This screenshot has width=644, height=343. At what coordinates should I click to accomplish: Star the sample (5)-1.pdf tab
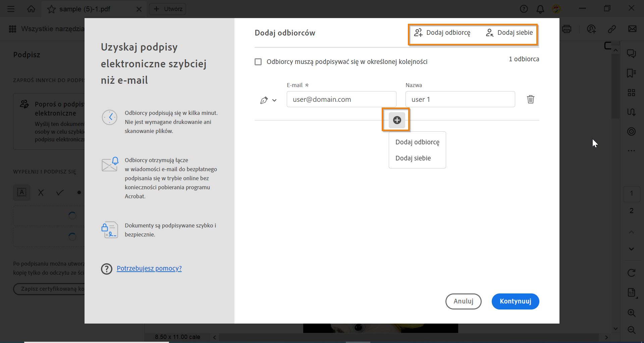click(x=51, y=9)
